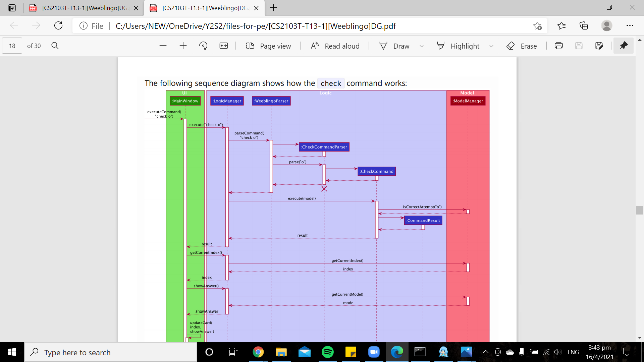Toggle the pin toolbar button
The height and width of the screenshot is (362, 644).
[x=624, y=46]
